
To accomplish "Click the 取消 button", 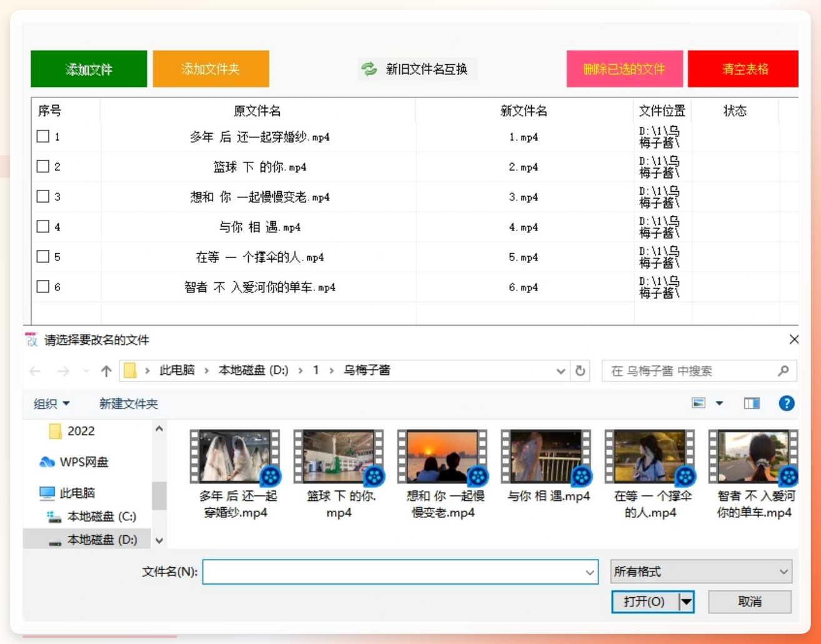I will pyautogui.click(x=750, y=602).
